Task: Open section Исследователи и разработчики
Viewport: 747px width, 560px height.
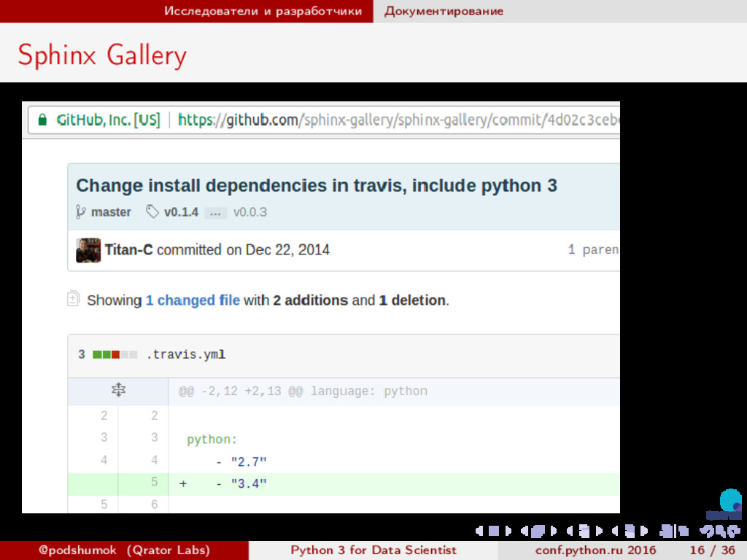Action: pos(263,11)
